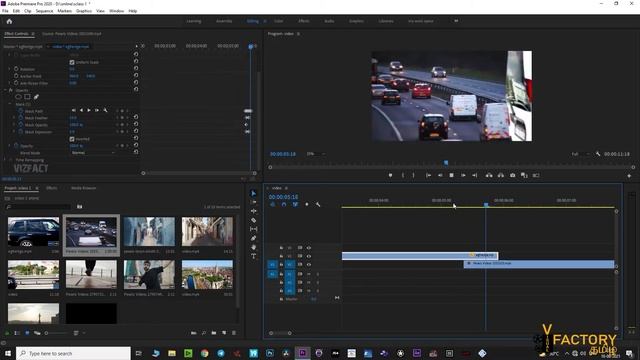Switch to the Effect Controls tab

(x=17, y=34)
